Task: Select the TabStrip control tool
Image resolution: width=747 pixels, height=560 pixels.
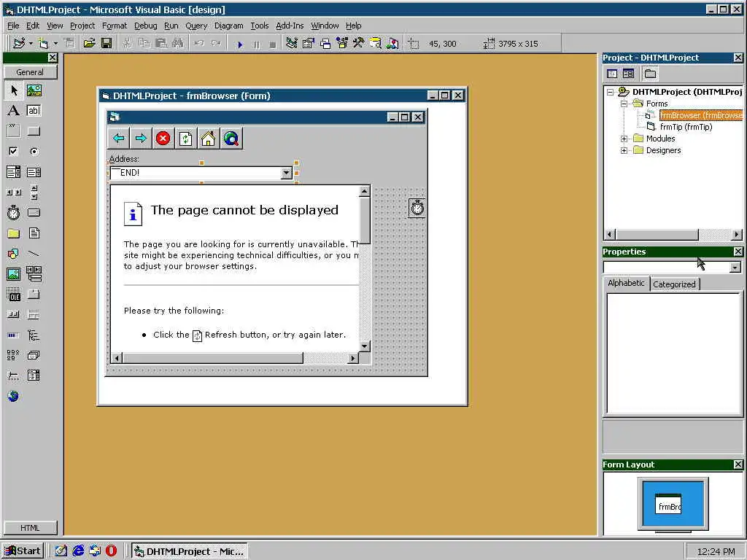Action: pyautogui.click(x=34, y=295)
